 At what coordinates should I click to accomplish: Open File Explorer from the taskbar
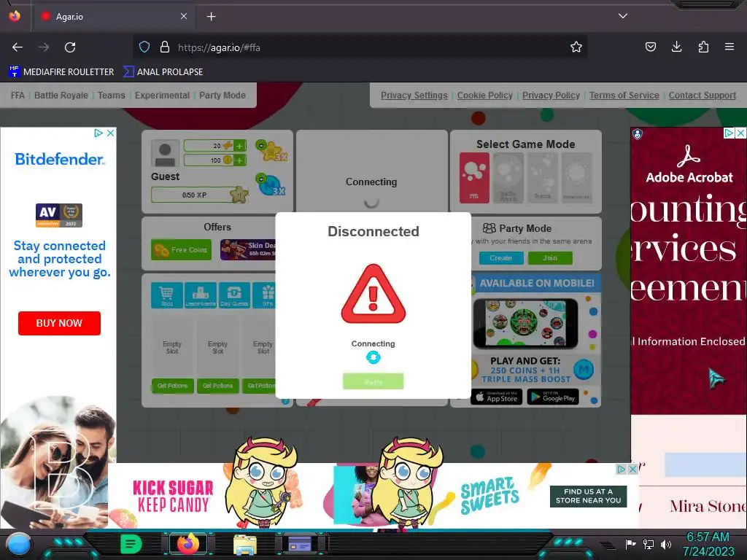tap(245, 545)
